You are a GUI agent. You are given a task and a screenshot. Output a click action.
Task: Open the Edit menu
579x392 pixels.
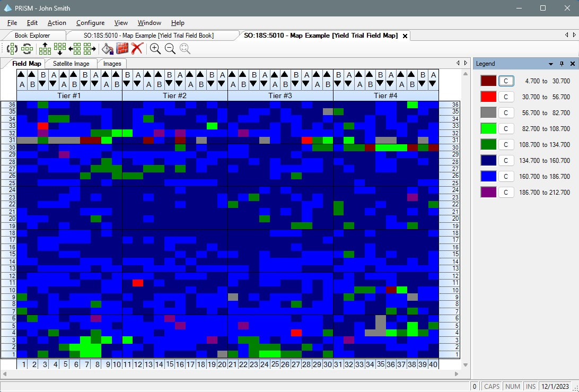[32, 23]
